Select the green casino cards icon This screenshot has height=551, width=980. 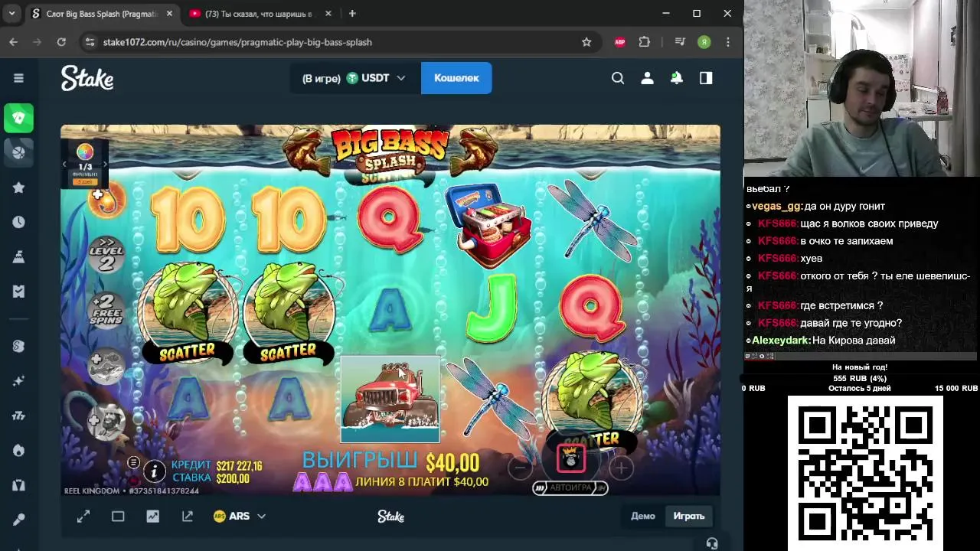pyautogui.click(x=18, y=118)
